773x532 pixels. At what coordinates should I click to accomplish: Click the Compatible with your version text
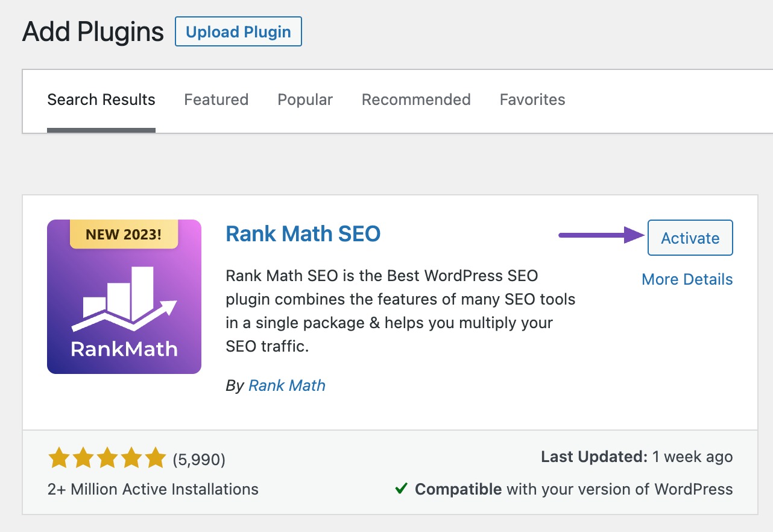tap(574, 489)
